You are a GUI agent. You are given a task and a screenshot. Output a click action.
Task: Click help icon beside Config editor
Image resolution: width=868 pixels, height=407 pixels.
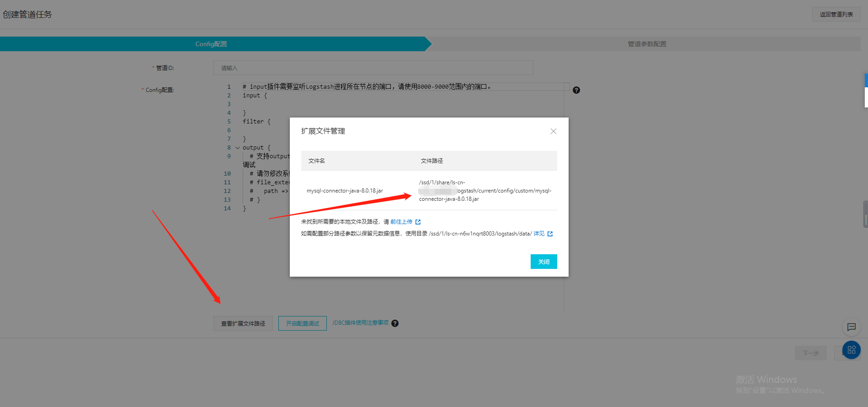coord(576,90)
